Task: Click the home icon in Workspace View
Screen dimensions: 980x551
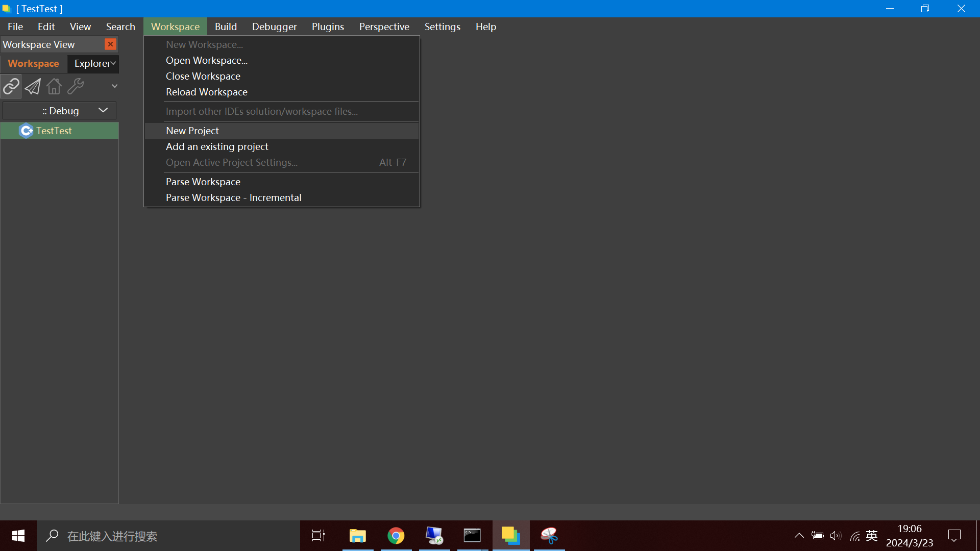Action: [x=54, y=87]
